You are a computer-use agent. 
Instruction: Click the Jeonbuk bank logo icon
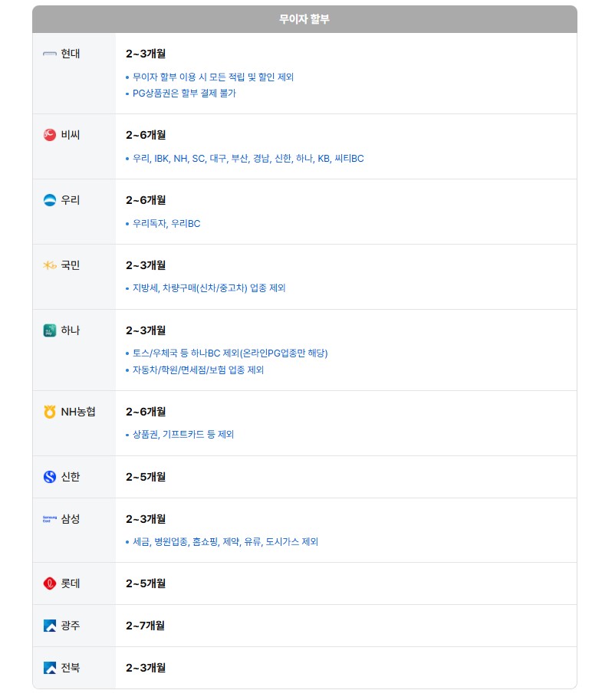[x=50, y=668]
